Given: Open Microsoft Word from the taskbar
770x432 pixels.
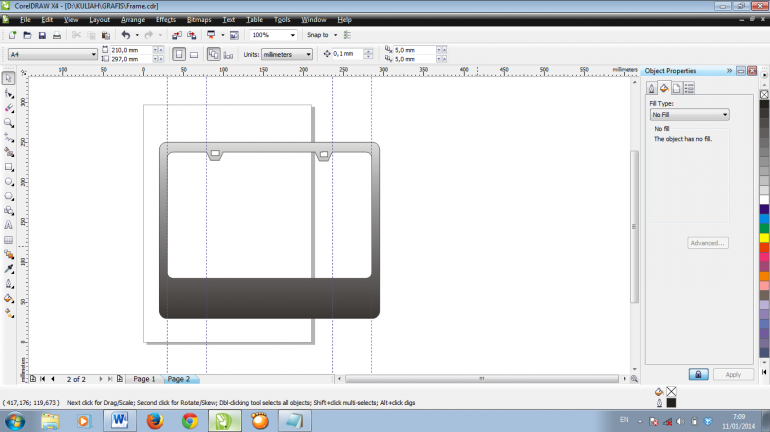Looking at the screenshot, I should (119, 421).
